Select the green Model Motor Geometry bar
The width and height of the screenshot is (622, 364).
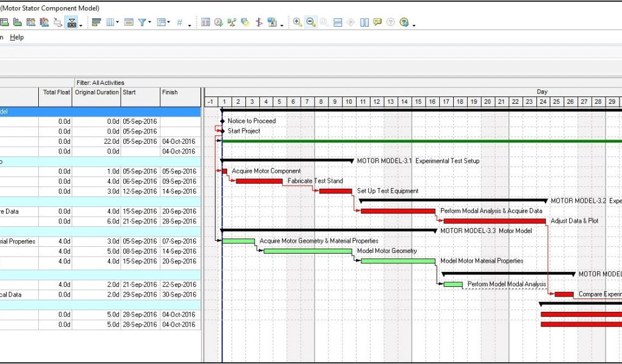pyautogui.click(x=307, y=251)
